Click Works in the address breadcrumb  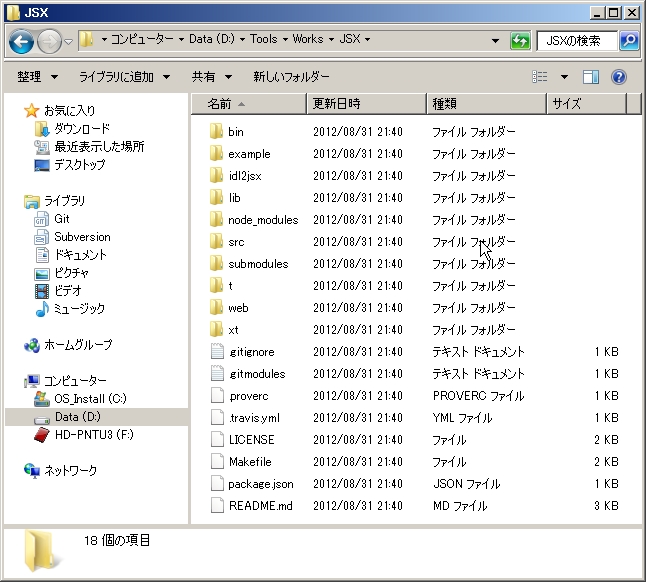tap(308, 39)
